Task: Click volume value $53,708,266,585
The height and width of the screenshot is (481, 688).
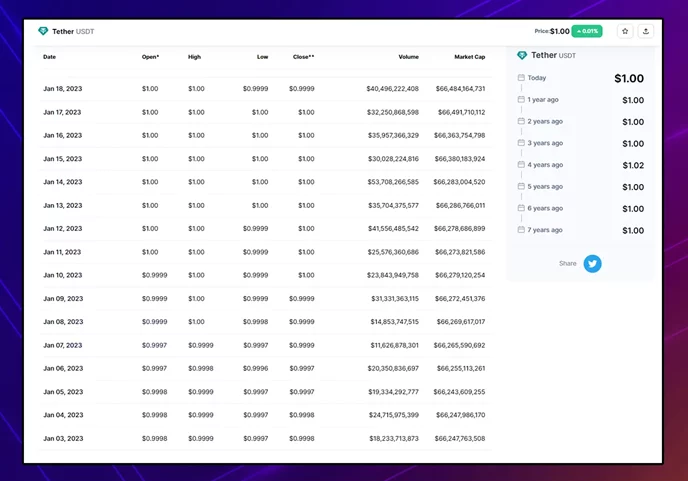Action: [x=393, y=182]
